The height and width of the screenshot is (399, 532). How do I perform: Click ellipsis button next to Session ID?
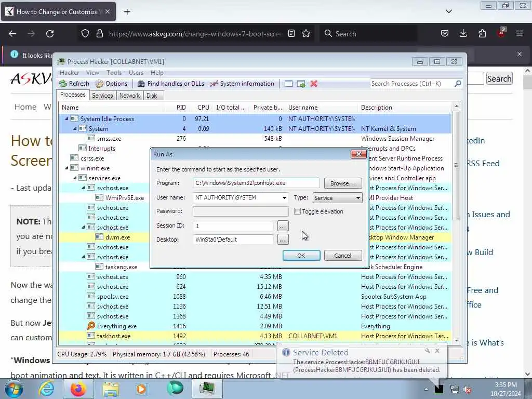click(x=283, y=225)
